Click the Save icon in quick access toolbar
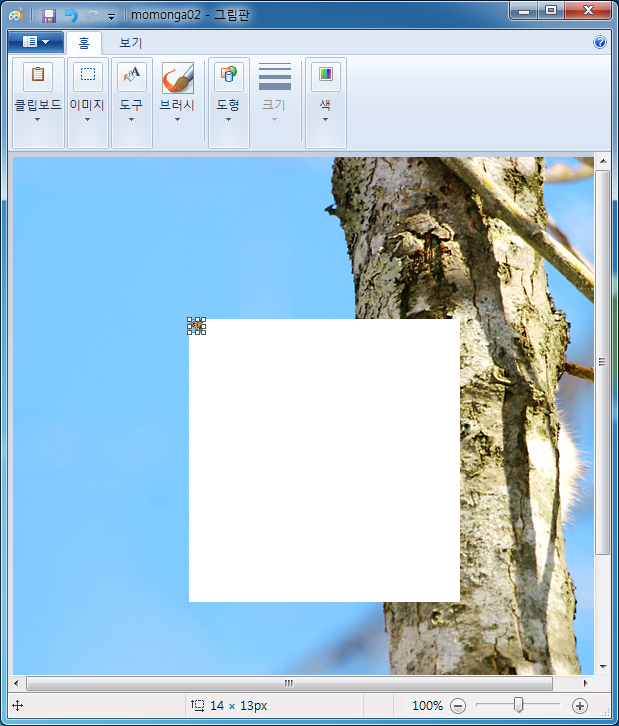Viewport: 619px width, 726px height. point(49,16)
